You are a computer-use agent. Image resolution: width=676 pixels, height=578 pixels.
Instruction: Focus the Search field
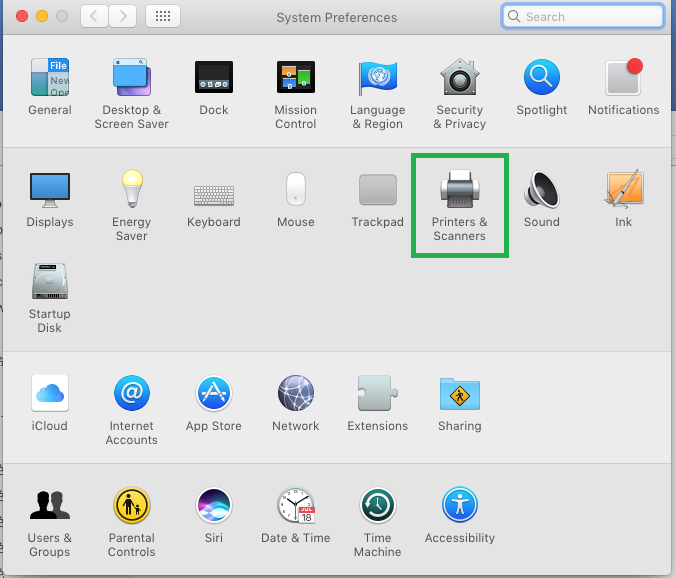(x=583, y=16)
